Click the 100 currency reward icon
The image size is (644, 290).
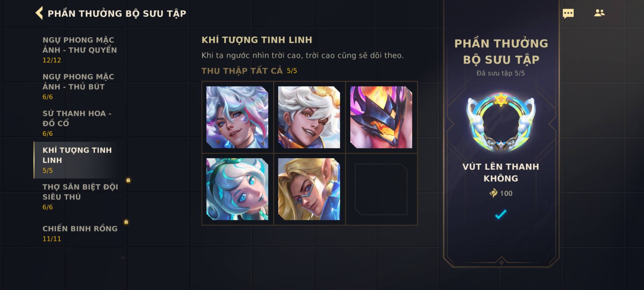pyautogui.click(x=493, y=193)
